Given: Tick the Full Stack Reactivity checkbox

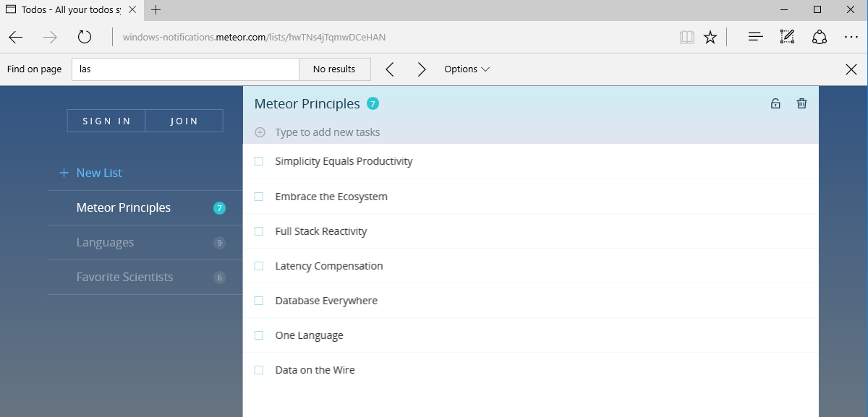Looking at the screenshot, I should [259, 231].
